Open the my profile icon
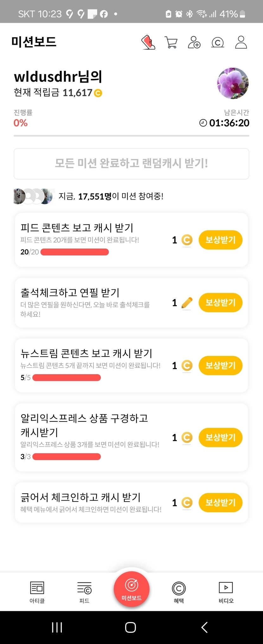The width and height of the screenshot is (263, 644). [x=241, y=42]
